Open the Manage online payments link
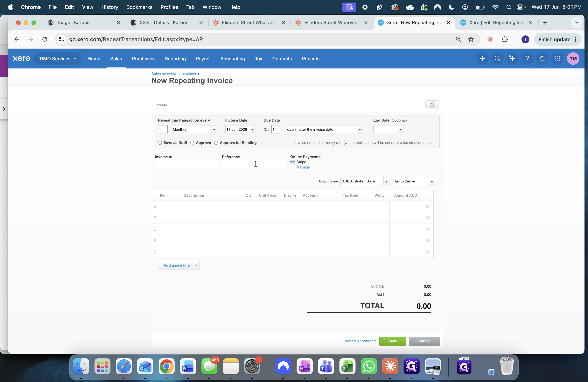588x382 pixels. pos(303,167)
